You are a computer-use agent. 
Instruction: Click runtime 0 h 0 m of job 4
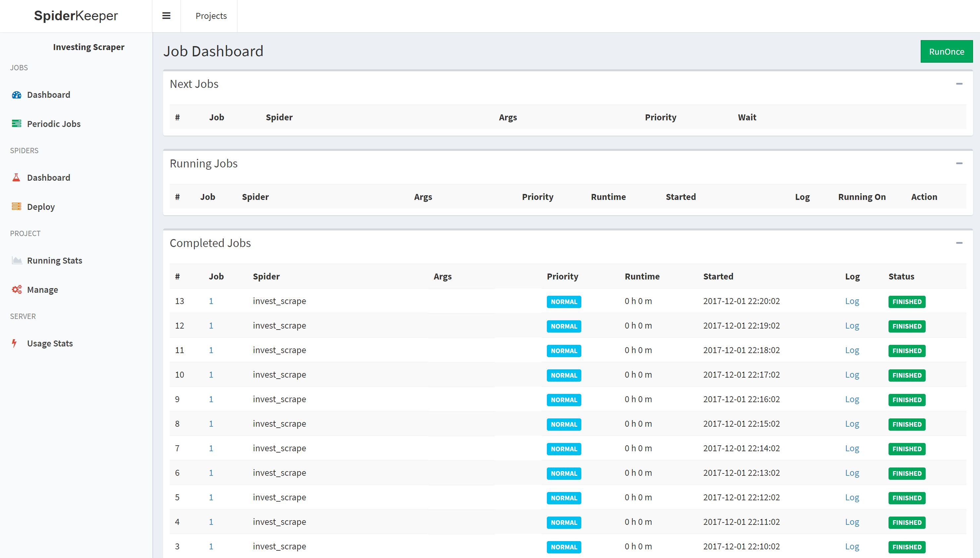pos(638,522)
